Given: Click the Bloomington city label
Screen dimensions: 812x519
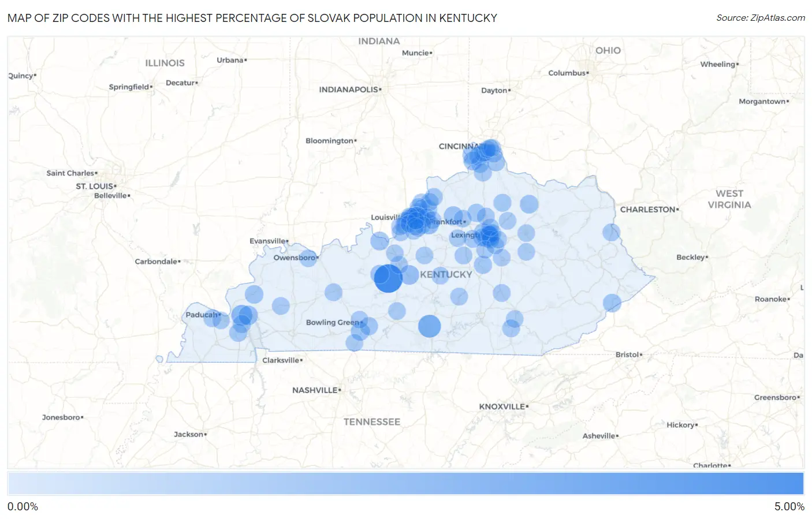Looking at the screenshot, I should pos(330,140).
